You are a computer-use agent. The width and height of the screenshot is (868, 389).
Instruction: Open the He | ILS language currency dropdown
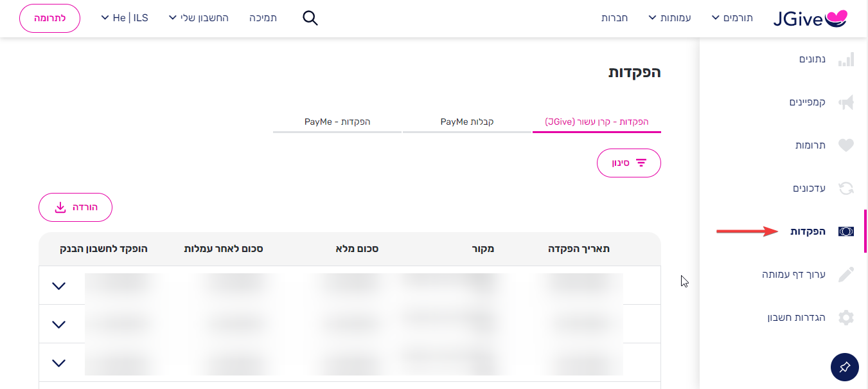pyautogui.click(x=125, y=18)
